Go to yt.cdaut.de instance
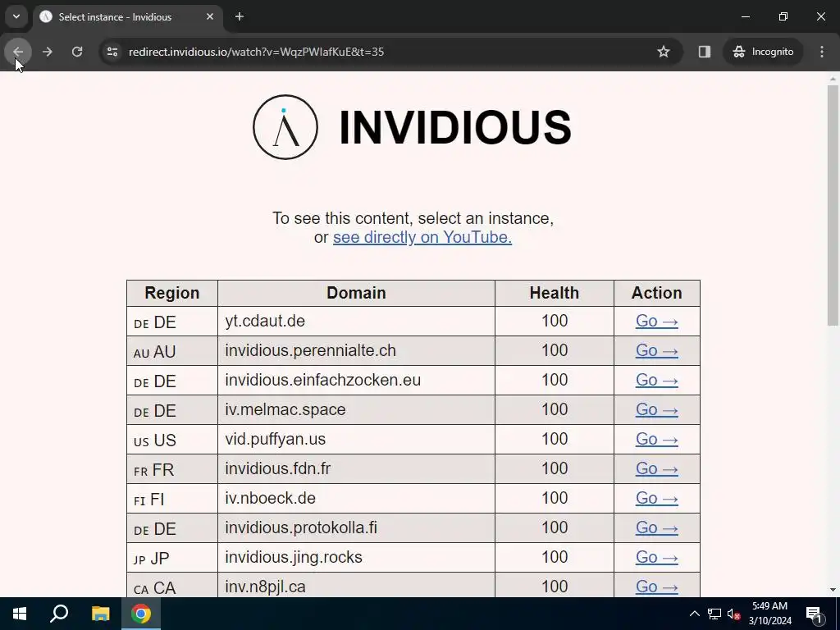This screenshot has width=840, height=630. [657, 321]
